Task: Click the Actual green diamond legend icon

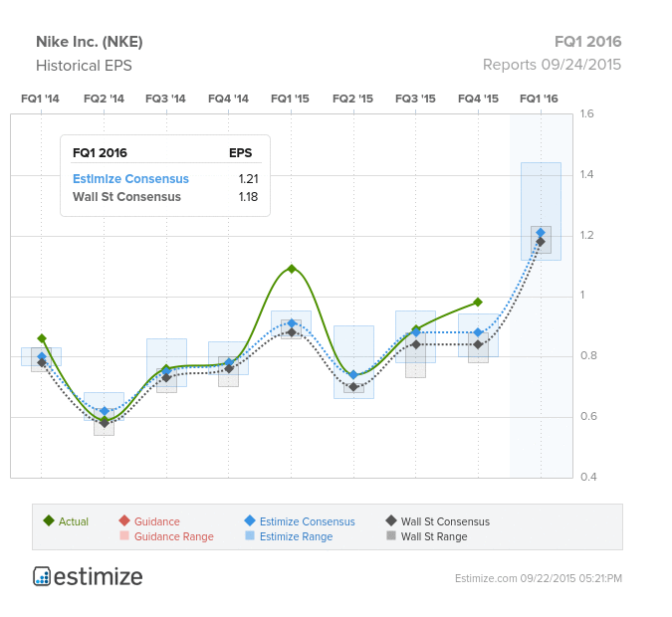Action: point(49,520)
